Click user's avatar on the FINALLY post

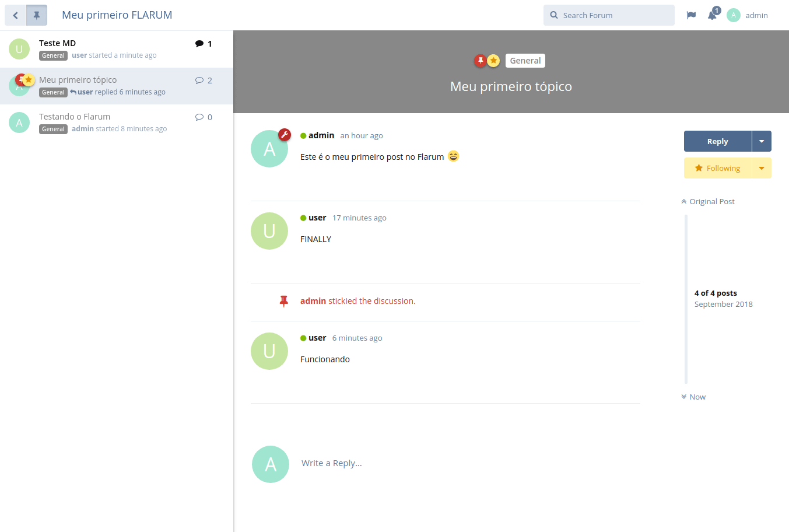pyautogui.click(x=269, y=231)
